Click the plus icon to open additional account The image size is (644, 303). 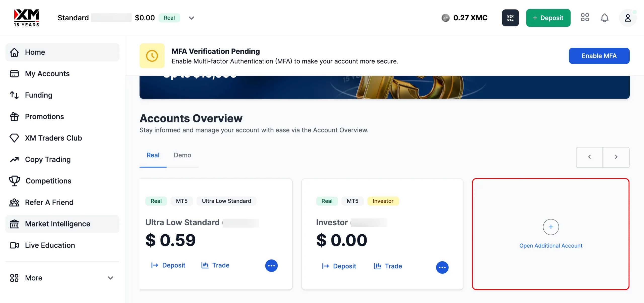click(551, 227)
